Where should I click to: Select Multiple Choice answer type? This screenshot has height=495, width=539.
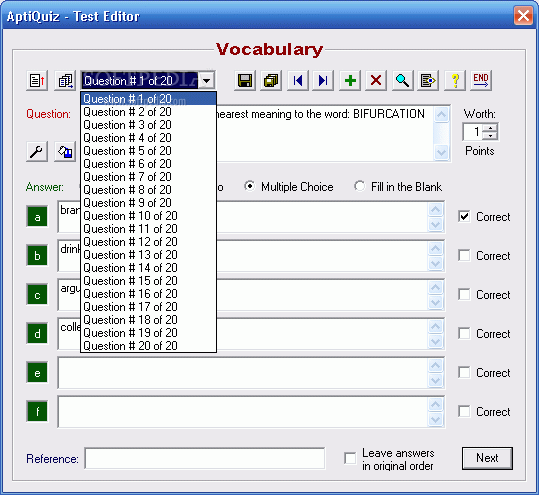click(250, 186)
